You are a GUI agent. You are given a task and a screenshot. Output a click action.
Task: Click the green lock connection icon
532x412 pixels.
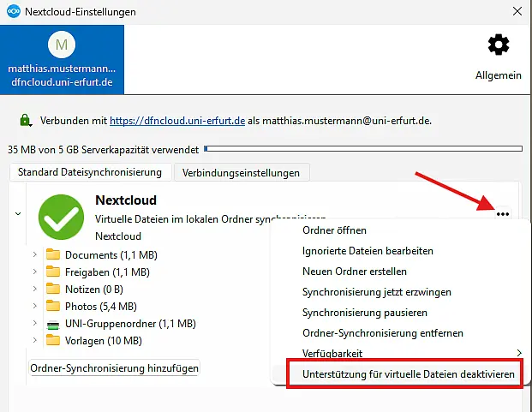click(25, 121)
